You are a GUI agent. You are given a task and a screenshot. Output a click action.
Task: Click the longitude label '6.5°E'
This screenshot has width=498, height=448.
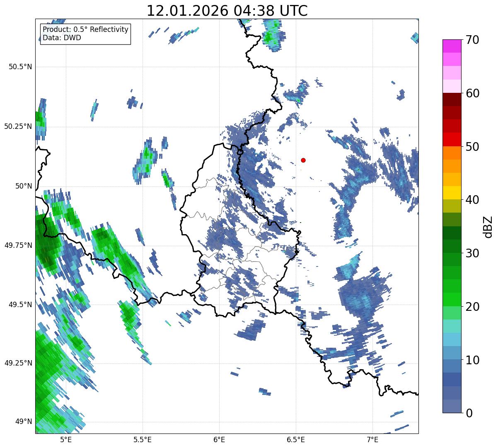[296, 439]
